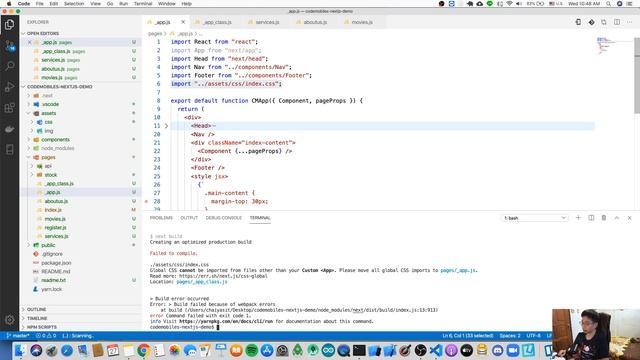This screenshot has height=360, width=640.
Task: Open Visual Studio Code Dock icon
Action: pos(436,351)
